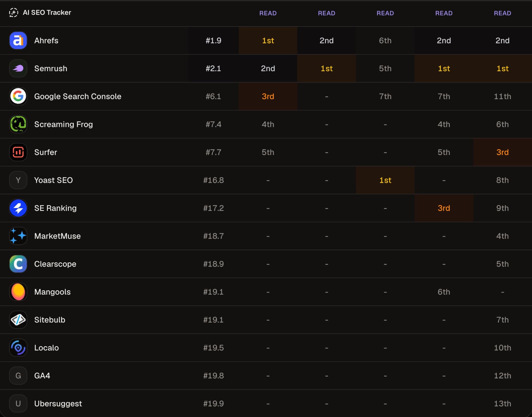Click Surfer average rank #7.7
This screenshot has height=417, width=532.
[x=213, y=152]
